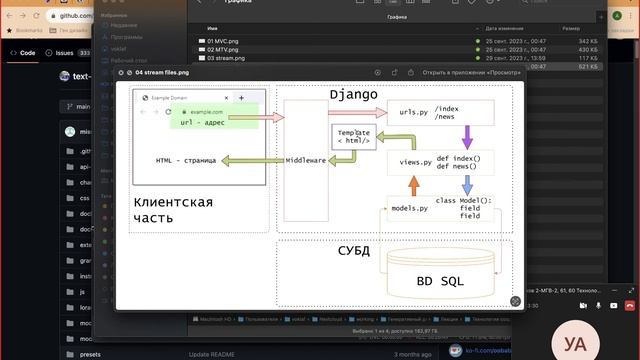This screenshot has height=360, width=640.
Task: Close the Quick Look preview of 04 stream files.png
Action: (x=121, y=73)
